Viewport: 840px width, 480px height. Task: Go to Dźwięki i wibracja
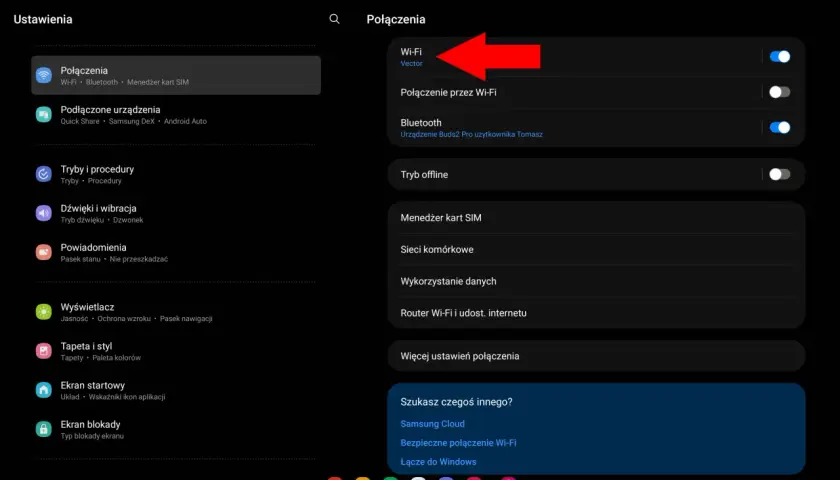click(x=176, y=213)
